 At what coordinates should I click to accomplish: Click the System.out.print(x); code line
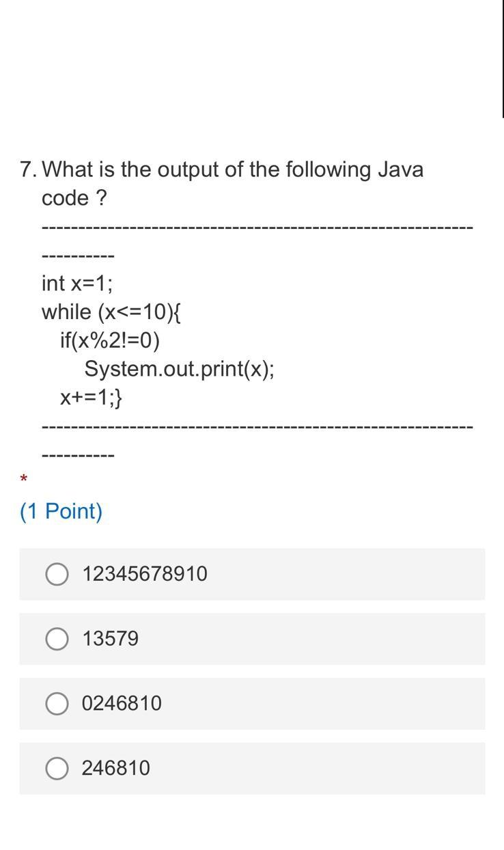[178, 368]
